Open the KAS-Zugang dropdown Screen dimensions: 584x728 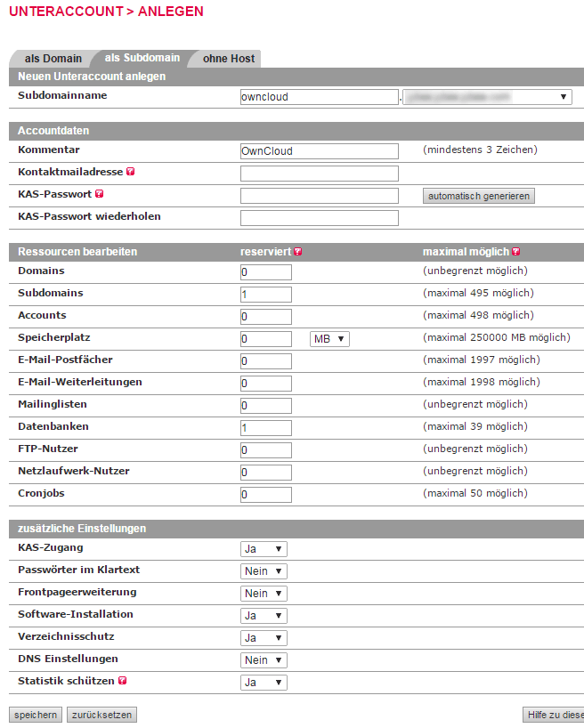[x=264, y=549]
